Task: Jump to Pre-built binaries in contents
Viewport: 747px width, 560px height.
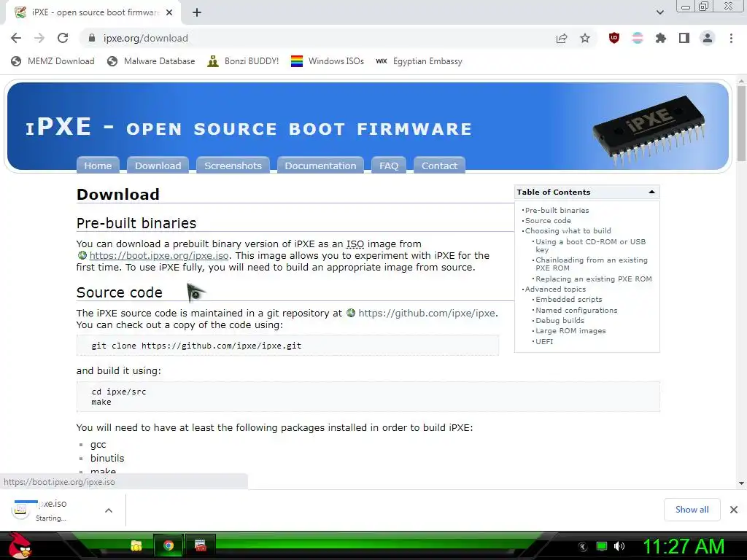Action: [x=557, y=210]
